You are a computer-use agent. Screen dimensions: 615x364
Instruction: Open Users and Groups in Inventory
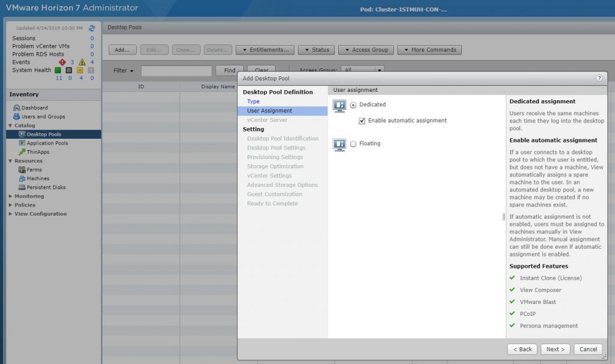pos(43,117)
